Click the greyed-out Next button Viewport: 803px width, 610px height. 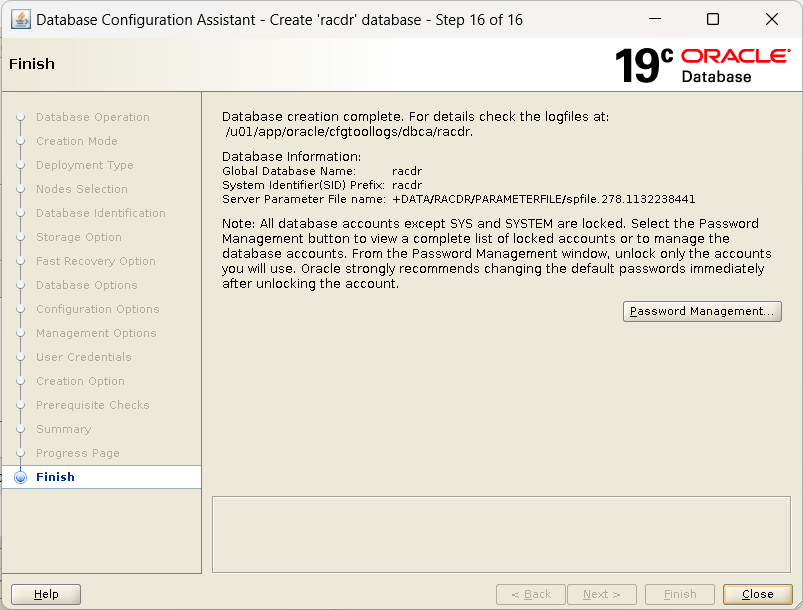602,594
